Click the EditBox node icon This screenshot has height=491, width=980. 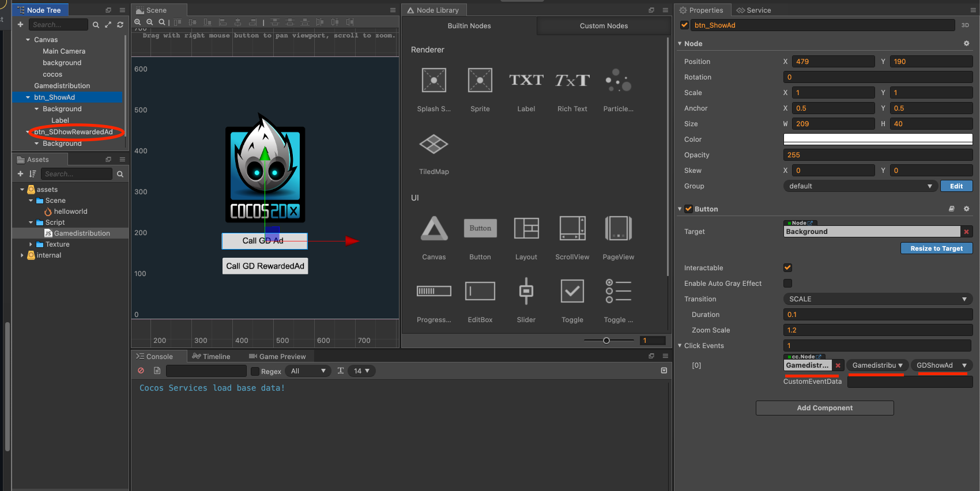(x=480, y=292)
